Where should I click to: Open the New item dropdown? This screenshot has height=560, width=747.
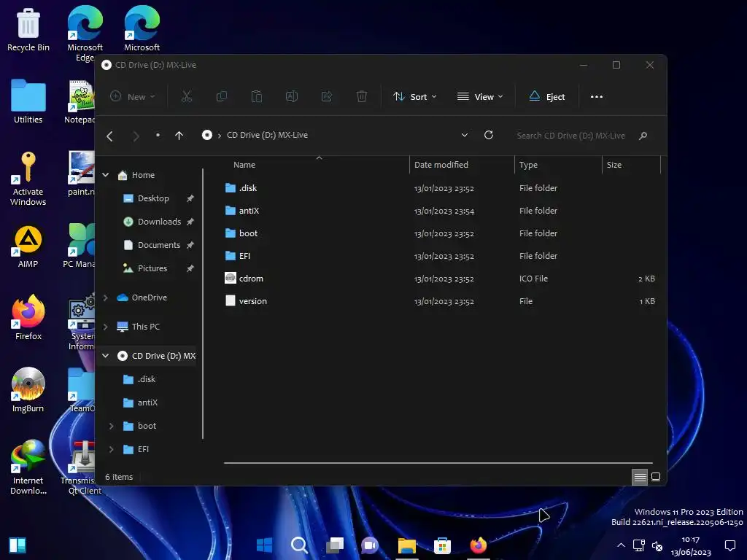pyautogui.click(x=133, y=97)
